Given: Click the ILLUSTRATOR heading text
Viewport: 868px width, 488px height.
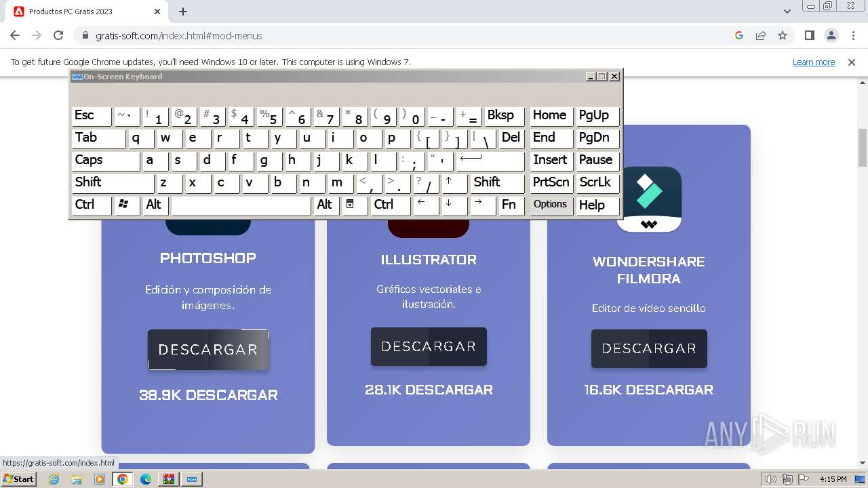Looking at the screenshot, I should 429,260.
